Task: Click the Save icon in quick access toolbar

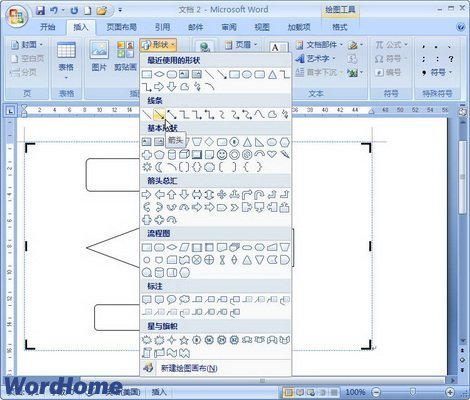Action: tap(40, 11)
